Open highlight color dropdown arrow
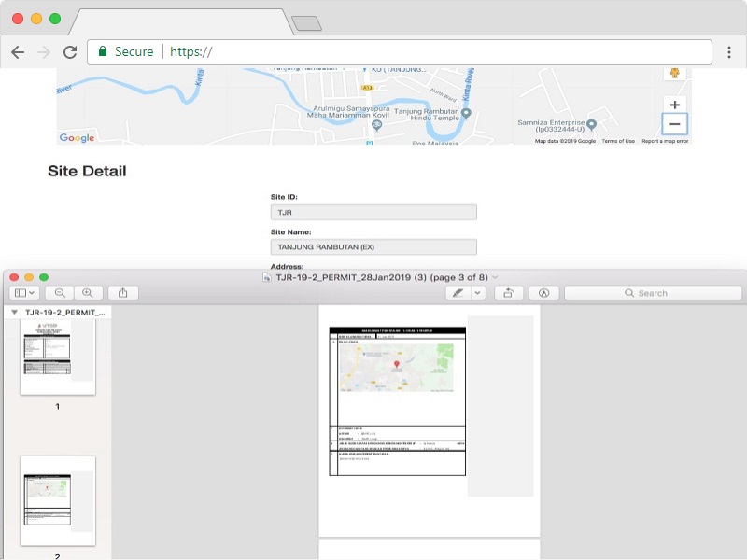Image resolution: width=747 pixels, height=560 pixels. click(478, 293)
